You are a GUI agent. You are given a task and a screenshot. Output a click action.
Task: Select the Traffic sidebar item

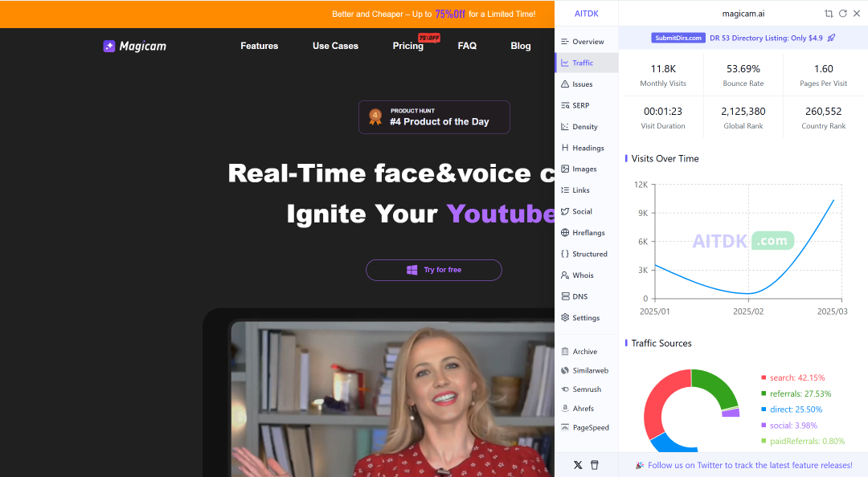coord(586,63)
